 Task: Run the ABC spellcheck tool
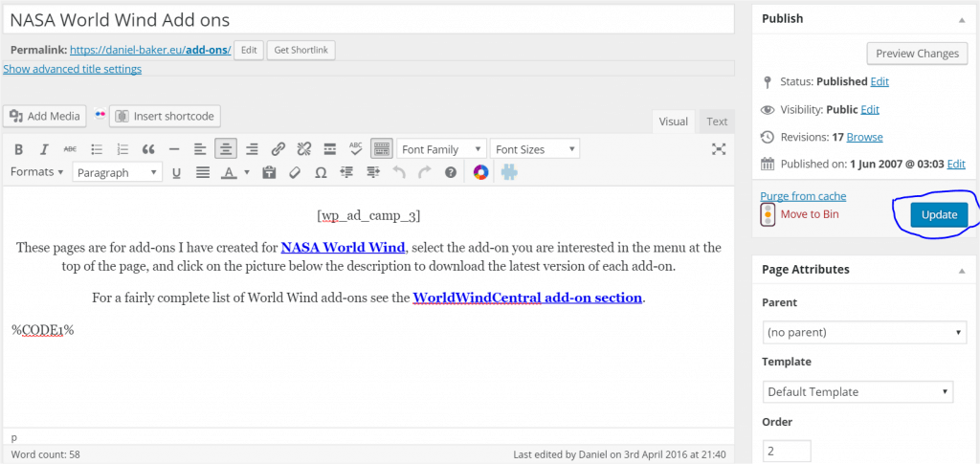tap(356, 148)
